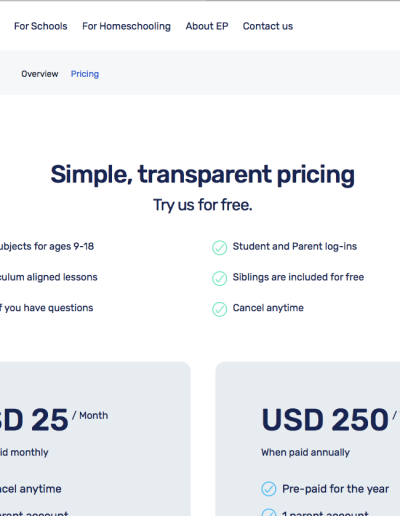Image resolution: width=400 pixels, height=516 pixels.
Task: Click blue checkmark beside Pre-paid for the year
Action: point(269,489)
